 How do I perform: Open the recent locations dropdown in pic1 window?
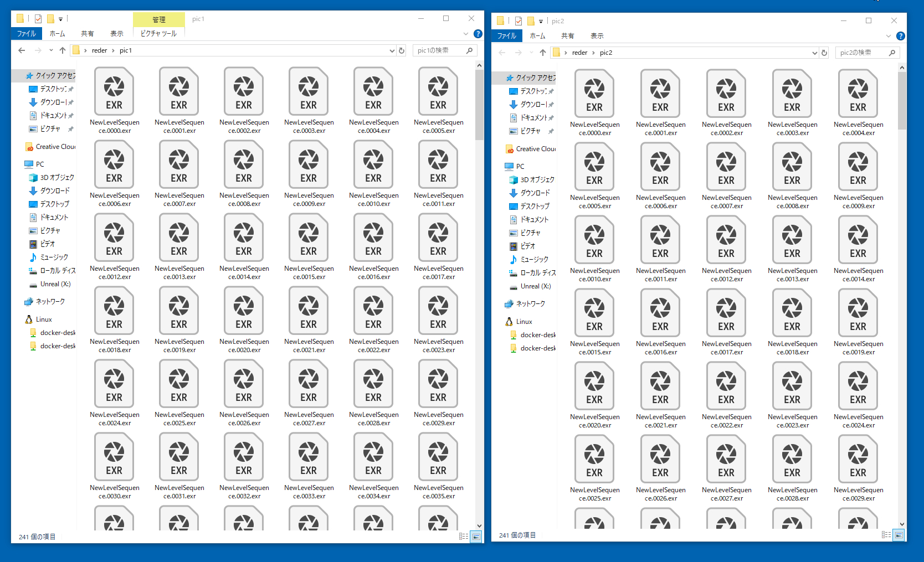point(51,50)
